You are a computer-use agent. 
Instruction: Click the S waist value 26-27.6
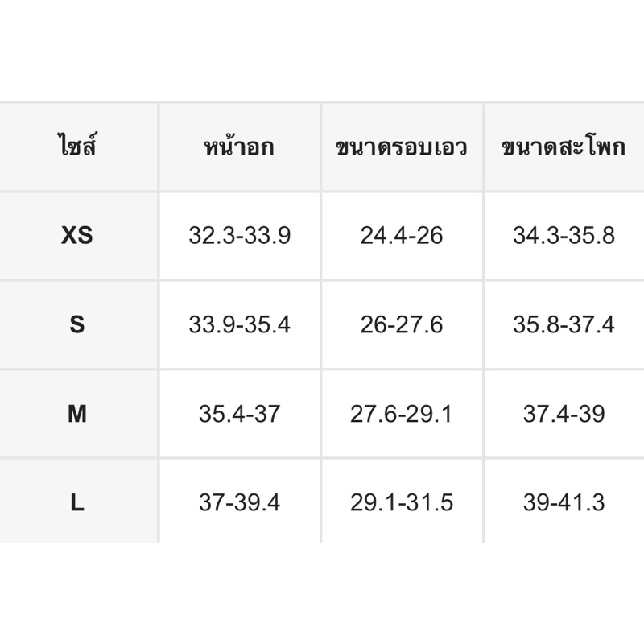point(401,324)
